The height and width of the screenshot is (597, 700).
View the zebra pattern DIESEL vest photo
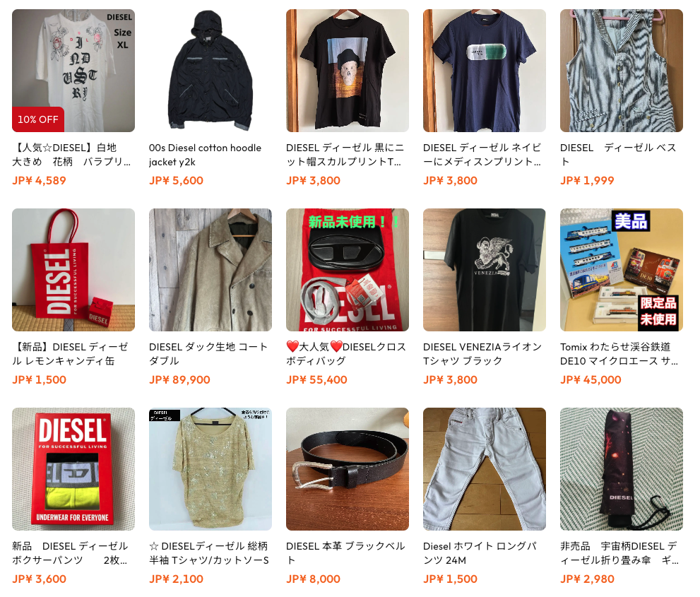coord(622,71)
